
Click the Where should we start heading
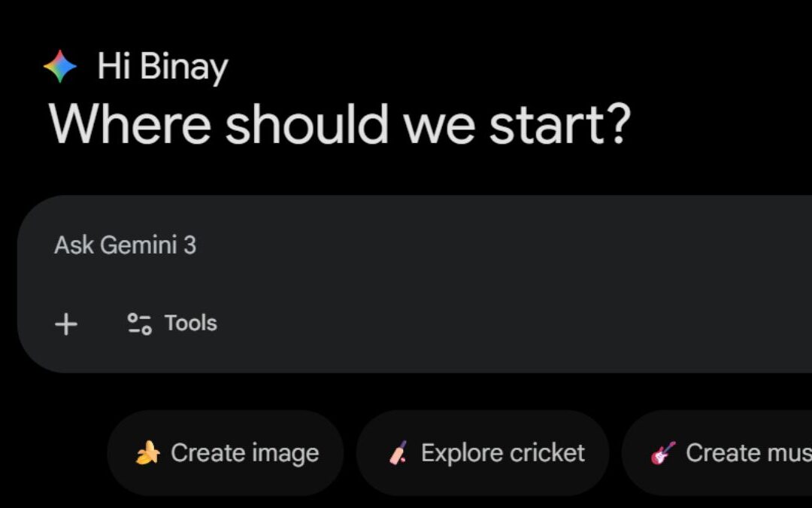click(340, 123)
